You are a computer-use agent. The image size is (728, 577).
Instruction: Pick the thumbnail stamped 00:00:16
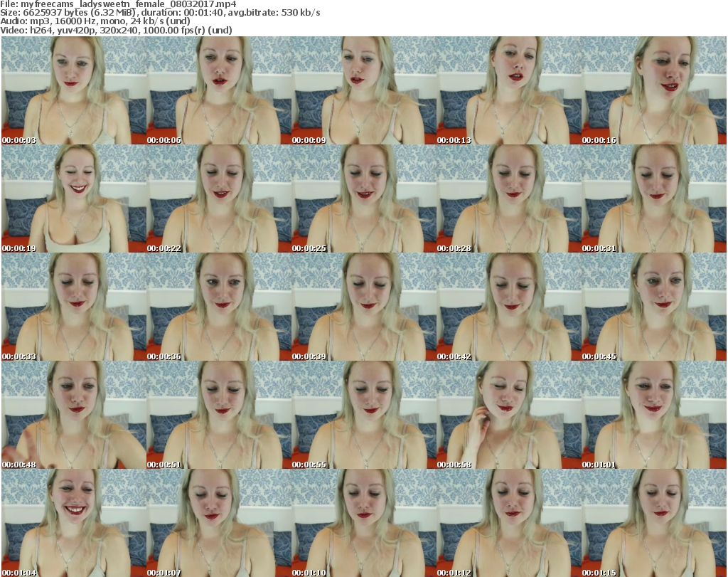click(654, 90)
